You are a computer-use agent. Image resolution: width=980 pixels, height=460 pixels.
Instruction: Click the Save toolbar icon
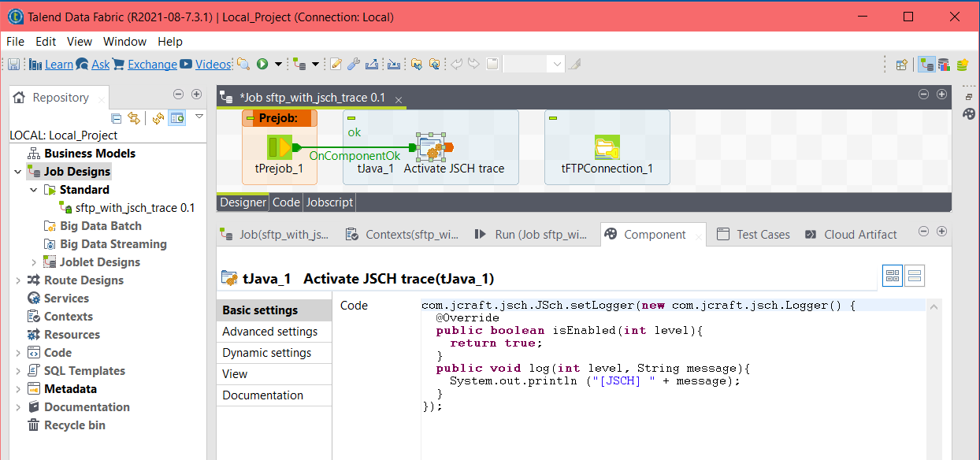14,65
